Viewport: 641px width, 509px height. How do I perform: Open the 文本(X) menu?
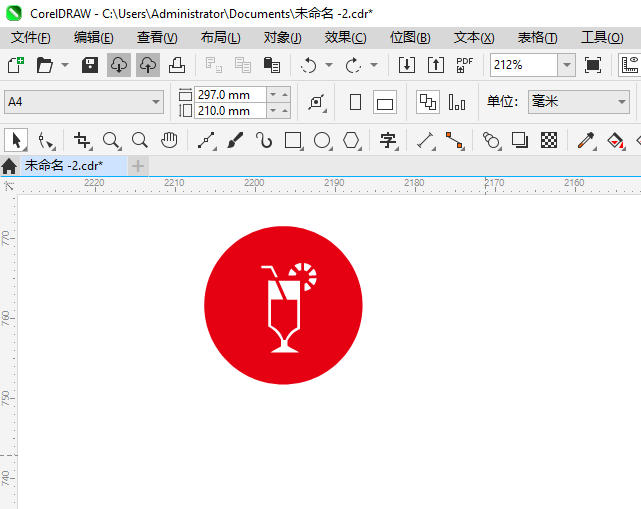click(474, 38)
